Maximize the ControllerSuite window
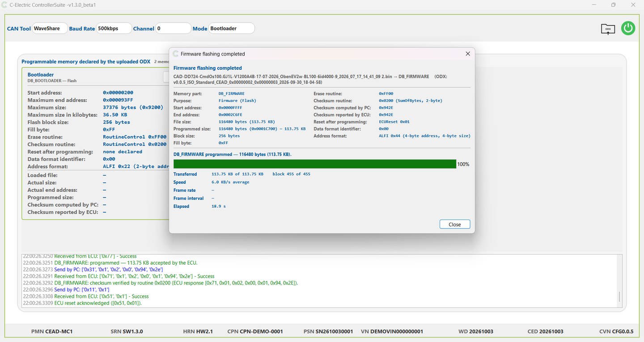 click(614, 4)
